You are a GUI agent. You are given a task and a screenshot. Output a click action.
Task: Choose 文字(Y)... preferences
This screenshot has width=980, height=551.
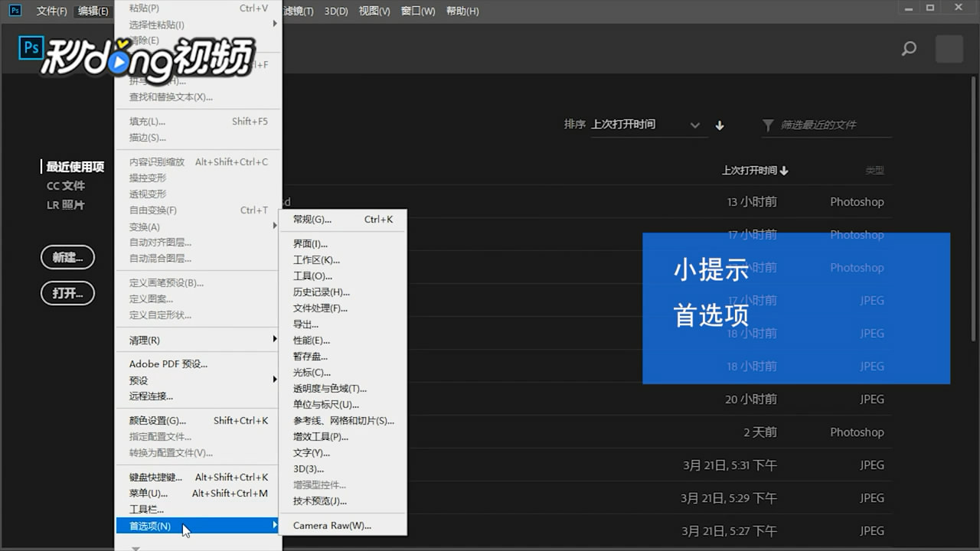click(x=342, y=453)
